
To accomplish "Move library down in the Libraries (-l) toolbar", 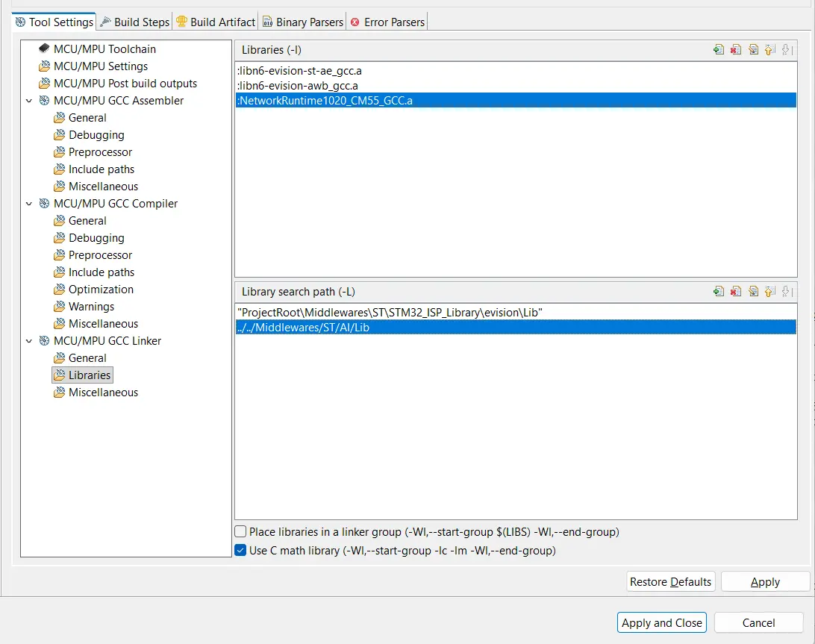I will [787, 50].
